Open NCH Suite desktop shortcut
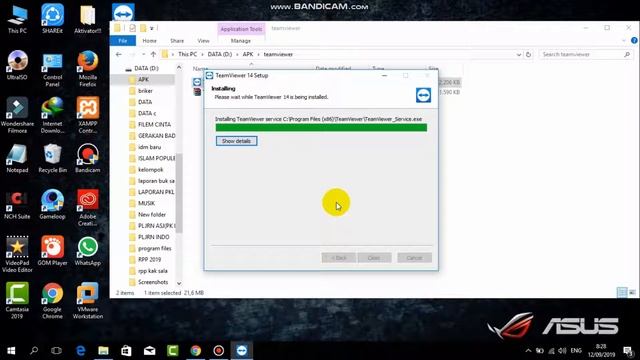 click(17, 205)
